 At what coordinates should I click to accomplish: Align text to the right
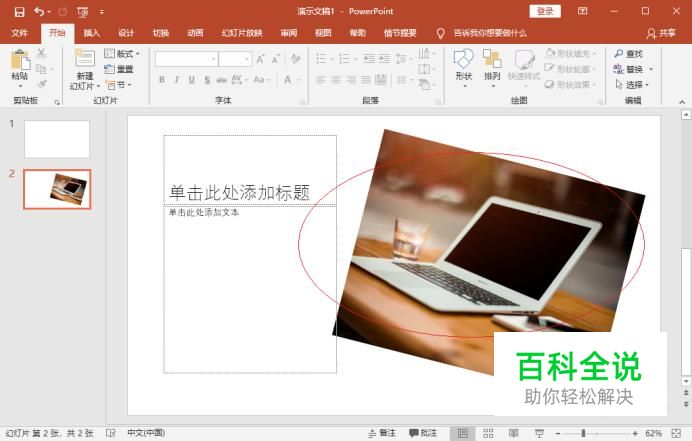coord(351,80)
